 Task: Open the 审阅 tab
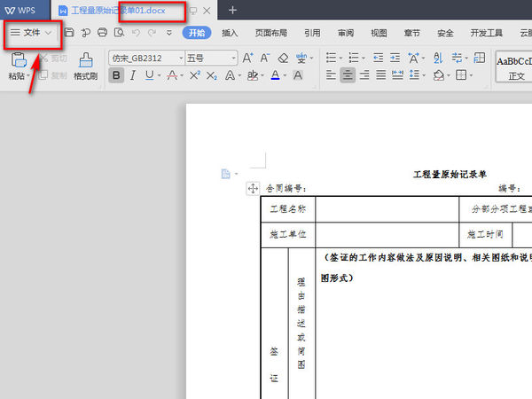point(346,33)
